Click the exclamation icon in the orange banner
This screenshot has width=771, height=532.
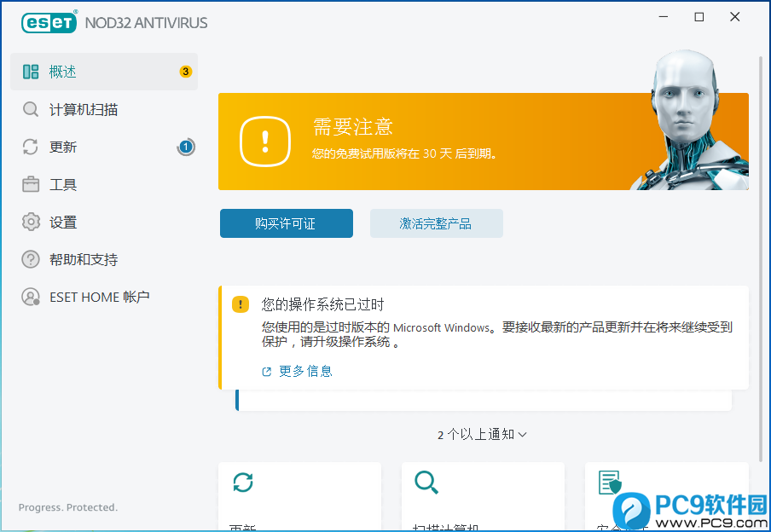pos(265,142)
